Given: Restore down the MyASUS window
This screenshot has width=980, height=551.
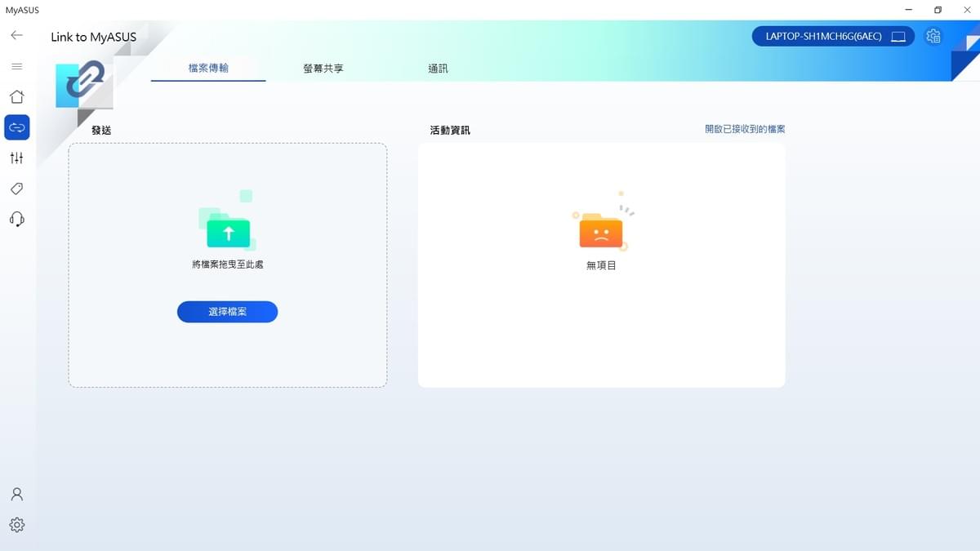Looking at the screenshot, I should [x=938, y=10].
